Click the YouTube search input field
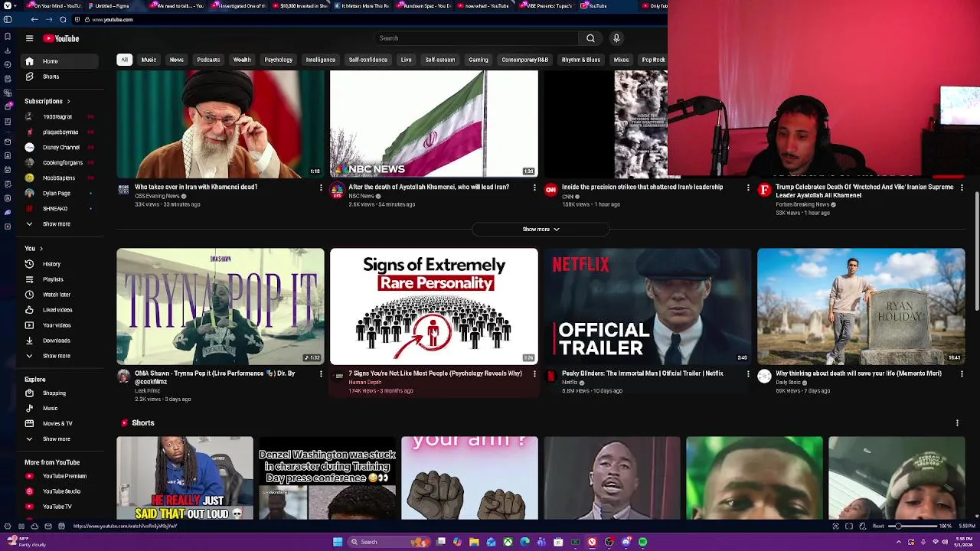Viewport: 980px width, 551px height. [475, 38]
